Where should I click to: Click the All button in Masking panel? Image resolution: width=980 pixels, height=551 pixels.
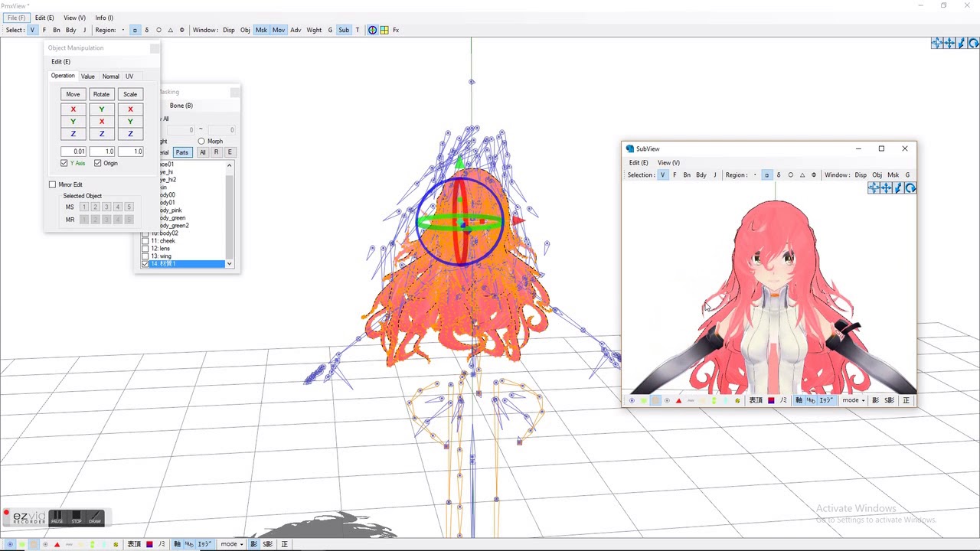(202, 152)
